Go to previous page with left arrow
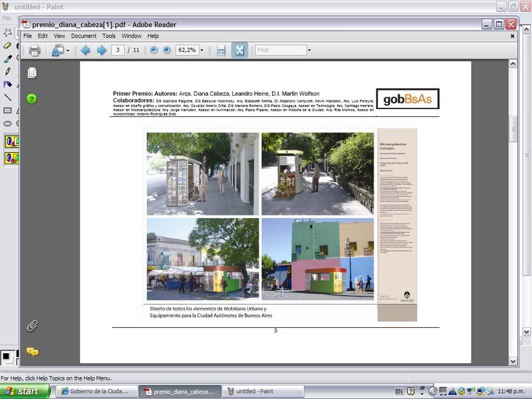 pos(85,50)
